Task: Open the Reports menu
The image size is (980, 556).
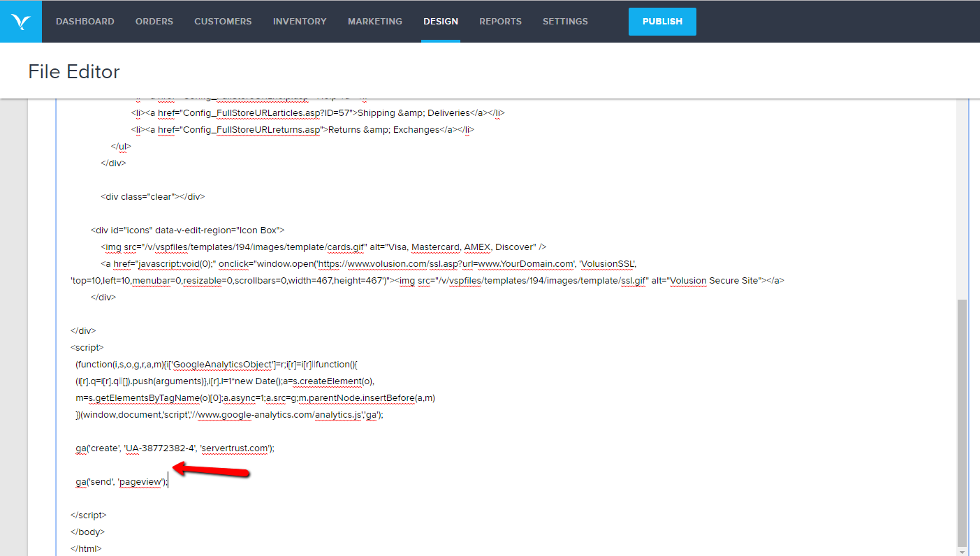Action: (x=500, y=22)
